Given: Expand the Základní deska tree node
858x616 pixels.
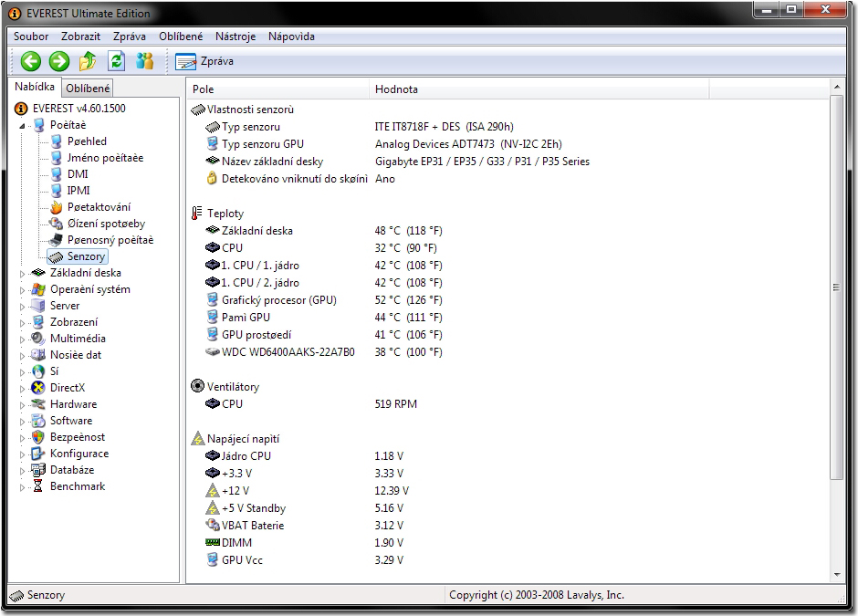Looking at the screenshot, I should tap(23, 273).
